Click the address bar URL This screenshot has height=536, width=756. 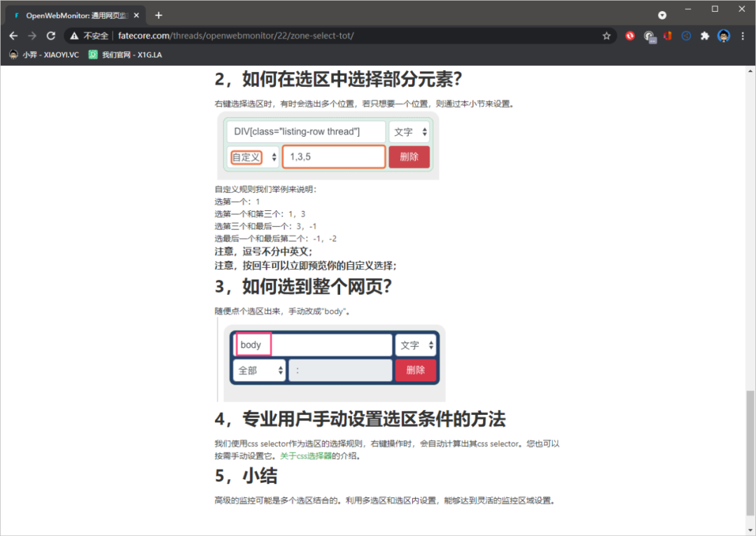[x=236, y=36]
